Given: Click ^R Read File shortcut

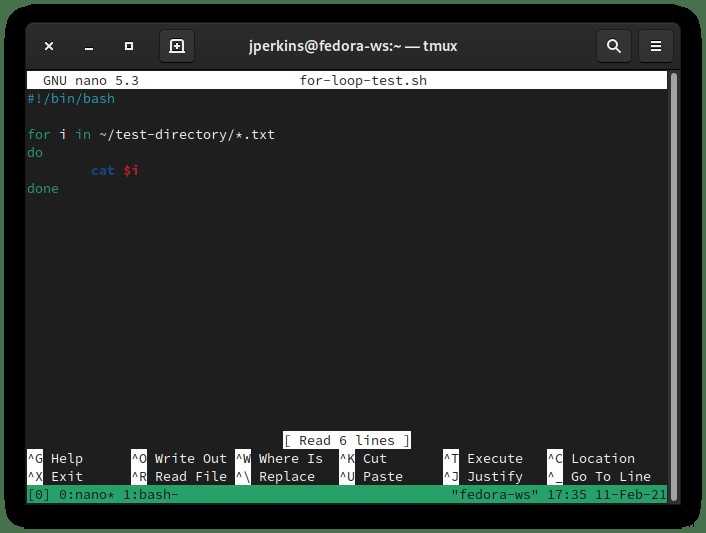Looking at the screenshot, I should [179, 476].
